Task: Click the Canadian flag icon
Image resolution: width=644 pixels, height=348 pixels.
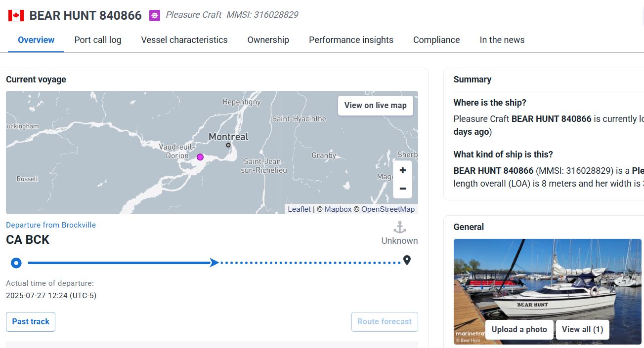Action: (x=16, y=15)
